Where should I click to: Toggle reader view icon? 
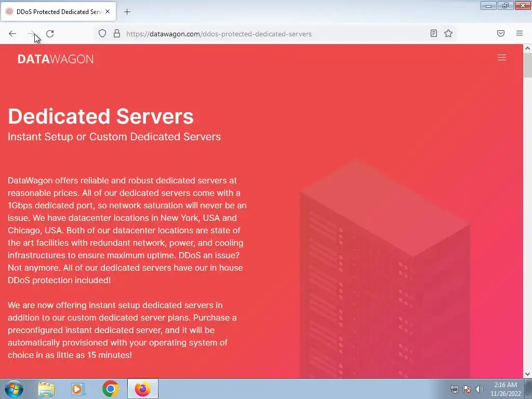[x=434, y=33]
